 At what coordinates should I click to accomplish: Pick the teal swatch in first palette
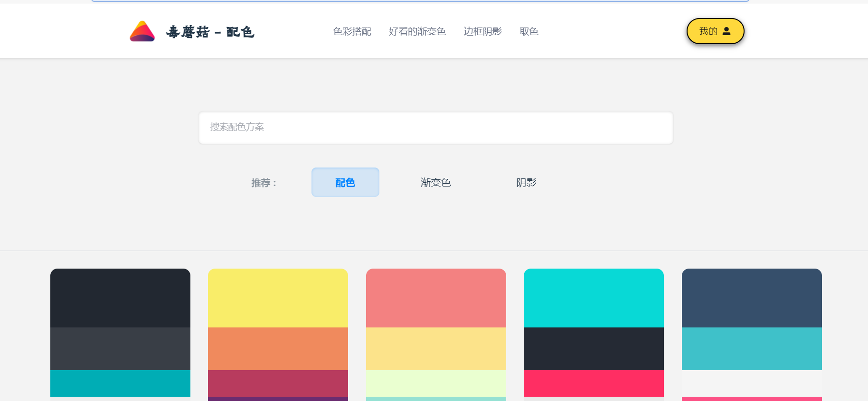pos(120,383)
